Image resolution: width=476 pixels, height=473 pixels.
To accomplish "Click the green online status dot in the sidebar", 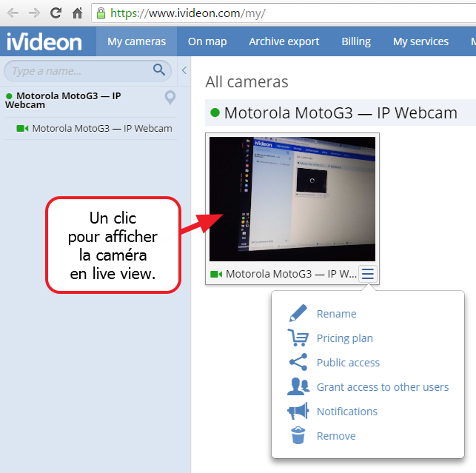I will pos(9,96).
